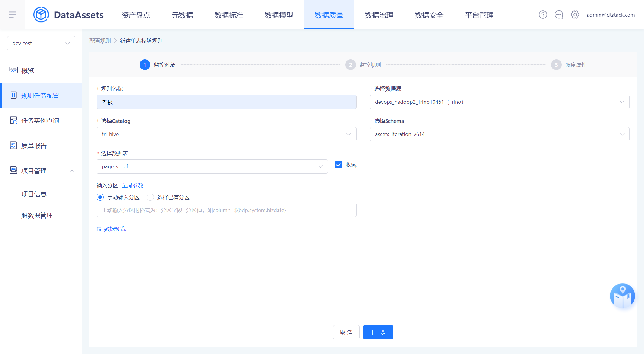The height and width of the screenshot is (354, 644).
Task: Open the 选择数据表 page_st_left dropdown
Action: coord(212,166)
